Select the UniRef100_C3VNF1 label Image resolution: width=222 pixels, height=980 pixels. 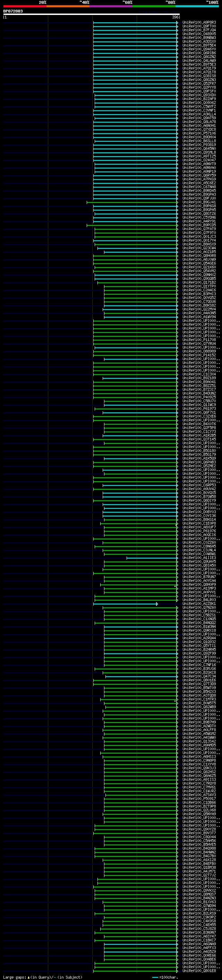[199, 110]
